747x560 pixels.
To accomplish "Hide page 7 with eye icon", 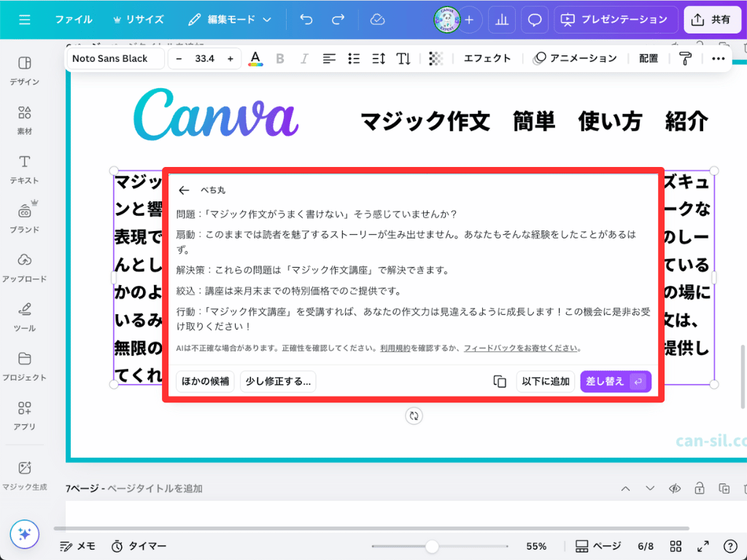I will click(675, 489).
